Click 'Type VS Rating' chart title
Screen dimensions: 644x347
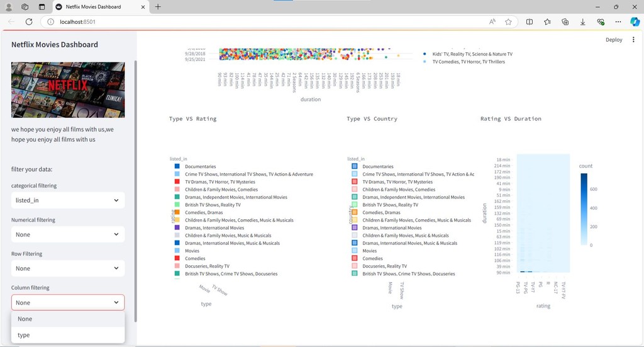coord(192,119)
